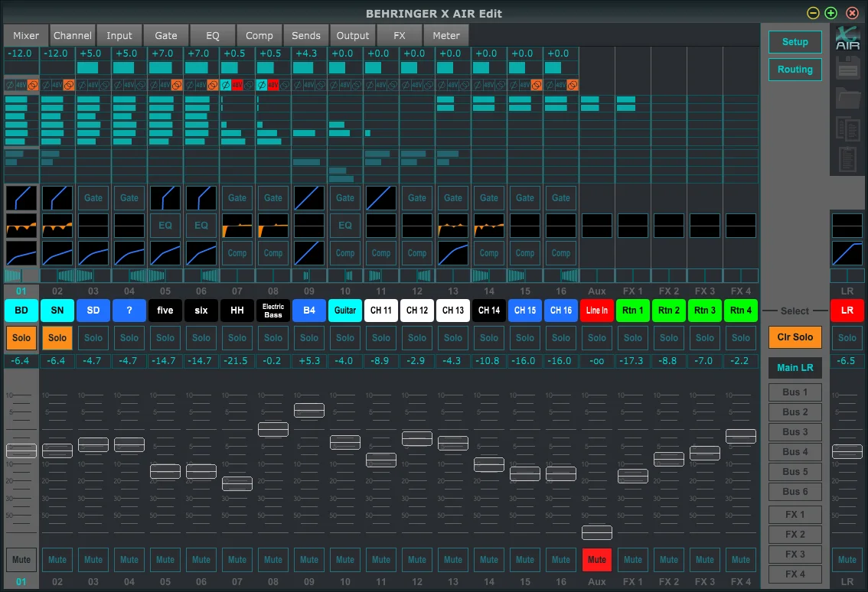Click the B4 channel fader handle
Screen dimensions: 868x592
(309, 411)
